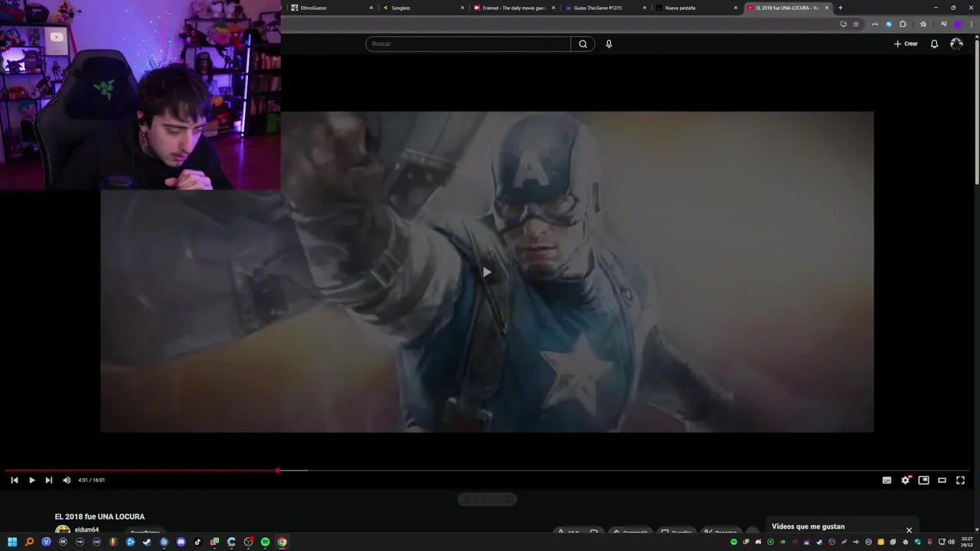
Task: Open Spotify from the taskbar
Action: tap(265, 542)
